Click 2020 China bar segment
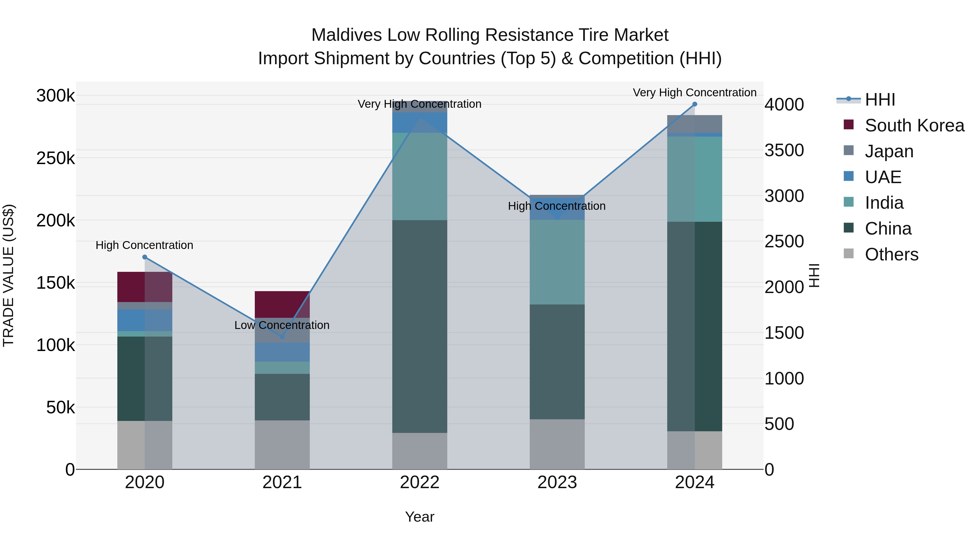Viewport: 980px width, 551px height. (x=145, y=379)
